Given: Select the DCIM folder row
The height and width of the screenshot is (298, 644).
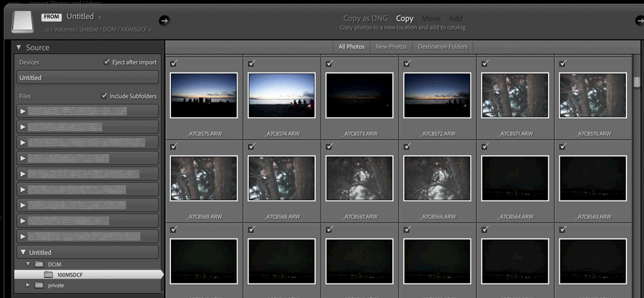Looking at the screenshot, I should [x=88, y=264].
